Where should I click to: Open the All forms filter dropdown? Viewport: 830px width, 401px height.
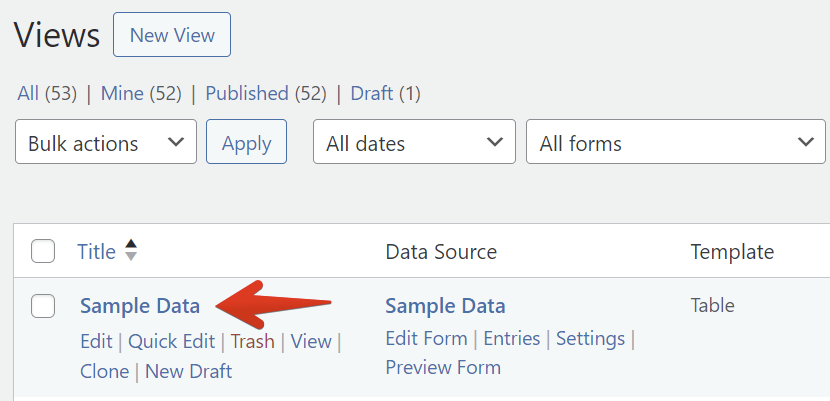tap(675, 143)
